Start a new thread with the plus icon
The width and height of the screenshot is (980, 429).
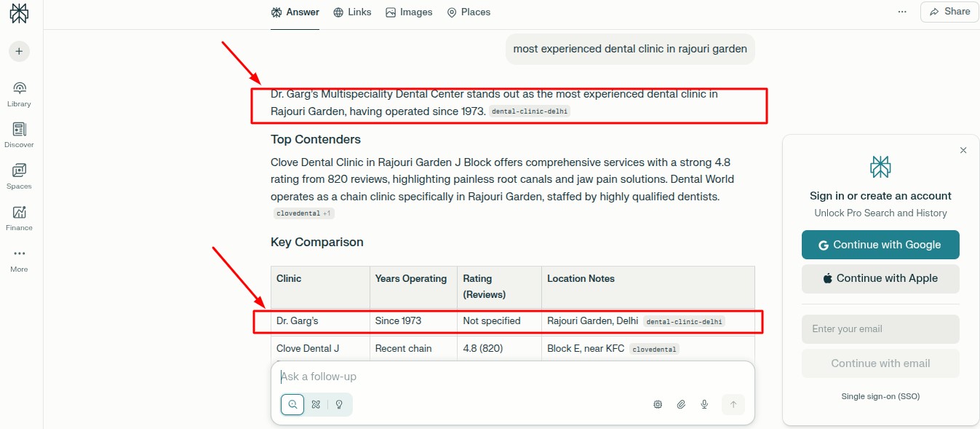coord(19,51)
